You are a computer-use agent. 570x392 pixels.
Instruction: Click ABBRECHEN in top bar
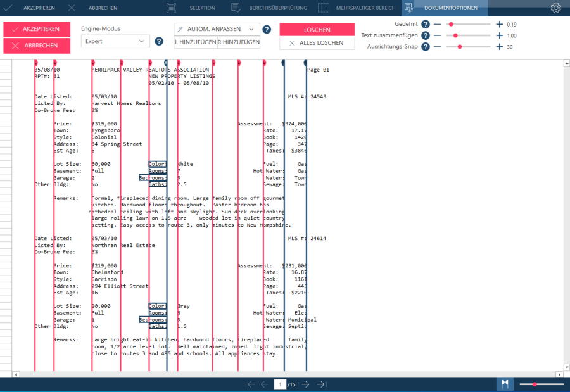(x=103, y=8)
